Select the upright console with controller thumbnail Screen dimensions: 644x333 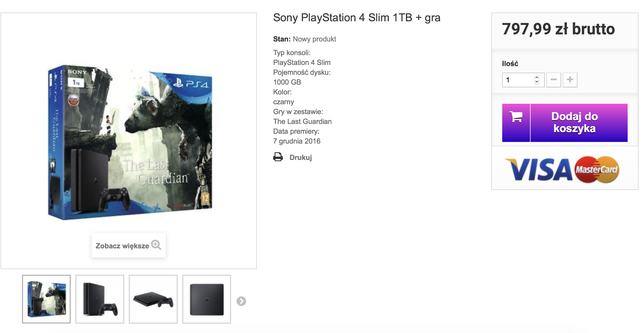[x=100, y=299]
